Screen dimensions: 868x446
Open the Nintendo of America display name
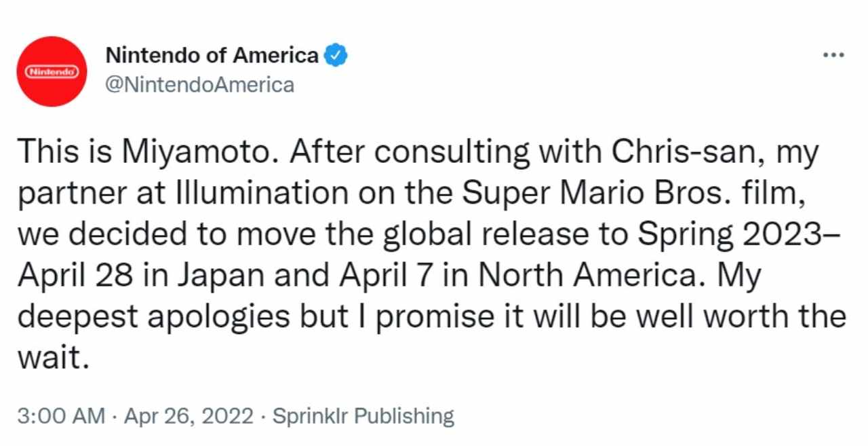(x=212, y=56)
